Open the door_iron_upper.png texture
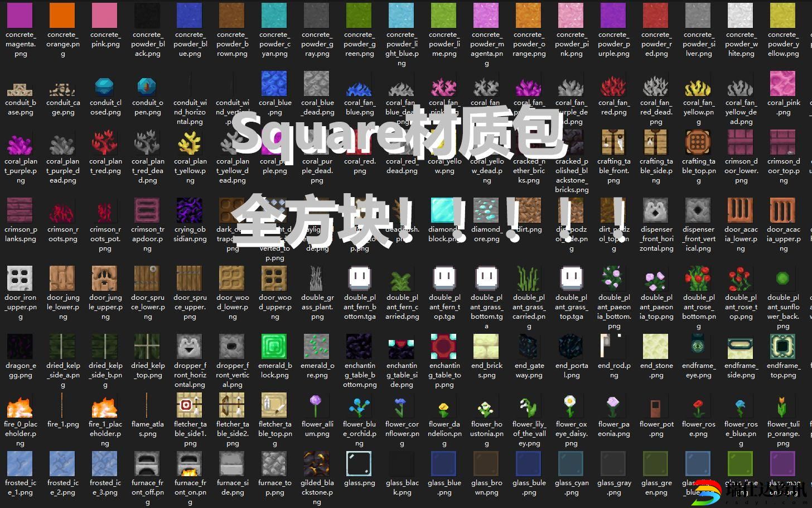Viewport: 812px width, 508px height. click(20, 279)
